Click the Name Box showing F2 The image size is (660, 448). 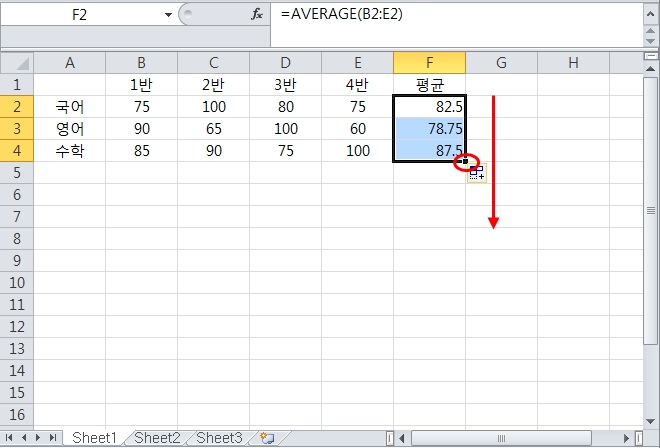tap(80, 15)
